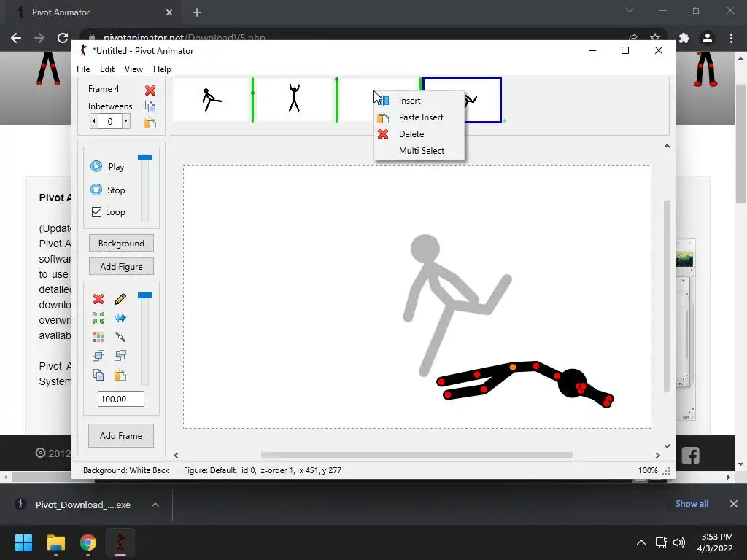Open Chrome from the taskbar
Image resolution: width=747 pixels, height=560 pixels.
88,542
